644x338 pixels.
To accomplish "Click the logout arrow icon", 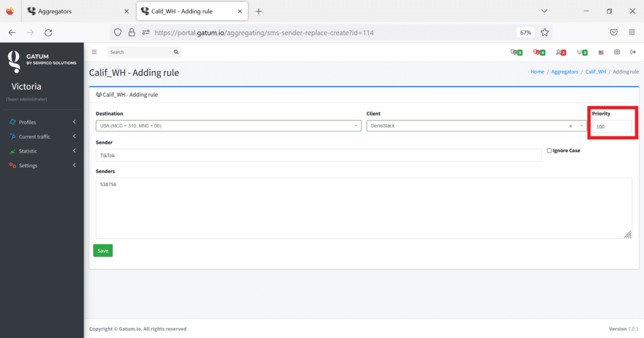I will [x=633, y=52].
